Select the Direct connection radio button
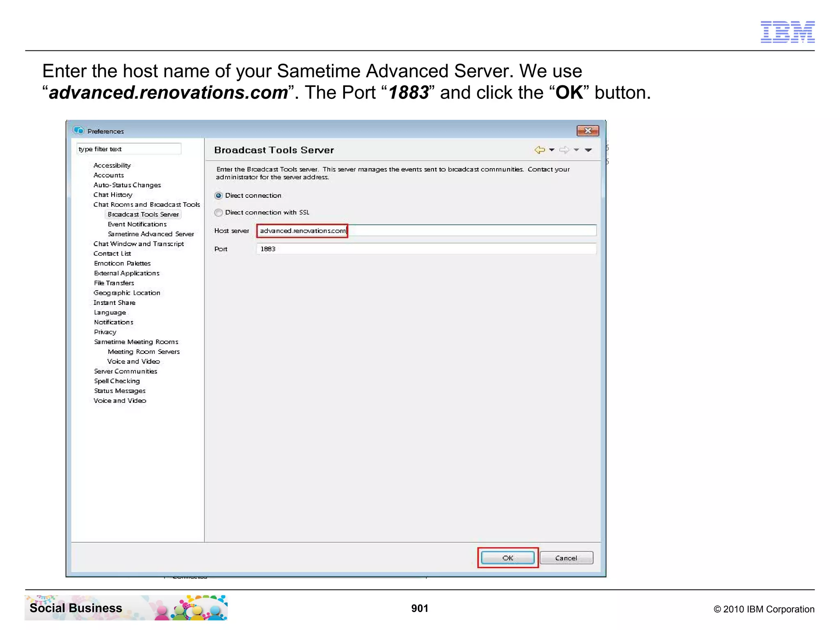 219,196
